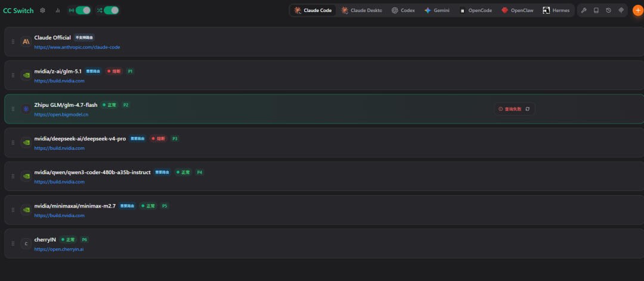The image size is (644, 281).
Task: Click the CC Switch app title
Action: 18,11
